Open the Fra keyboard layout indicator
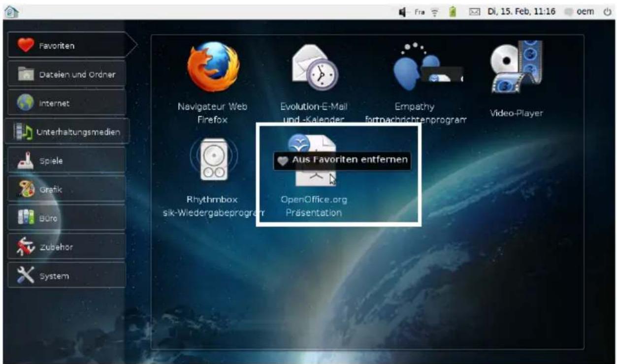The width and height of the screenshot is (617, 364). tap(420, 12)
